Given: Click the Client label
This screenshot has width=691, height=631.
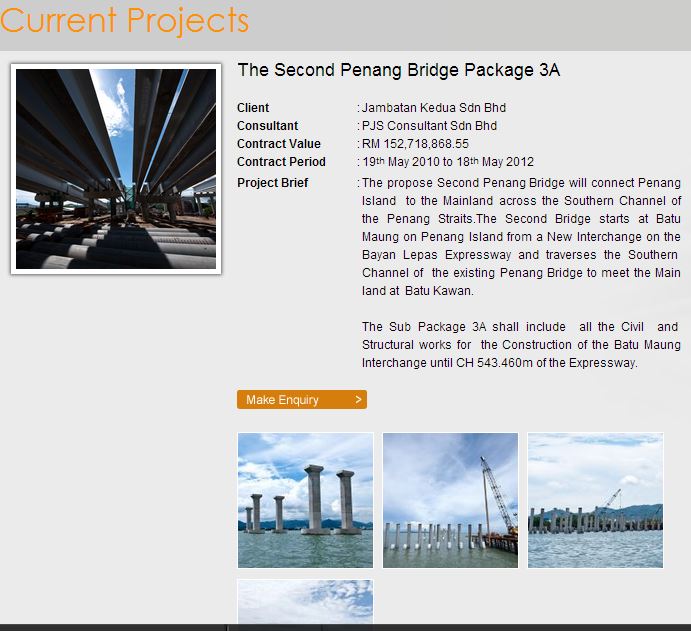Looking at the screenshot, I should [x=253, y=108].
